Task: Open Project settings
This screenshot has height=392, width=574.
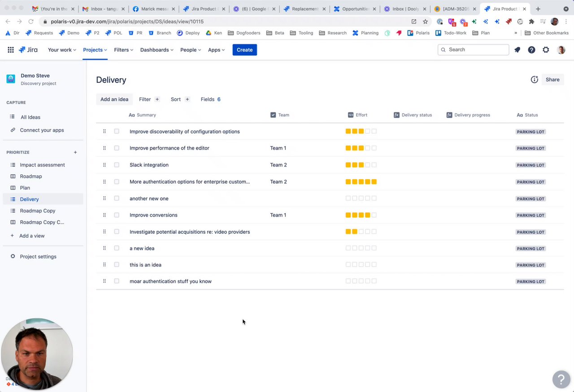Action: pos(38,257)
